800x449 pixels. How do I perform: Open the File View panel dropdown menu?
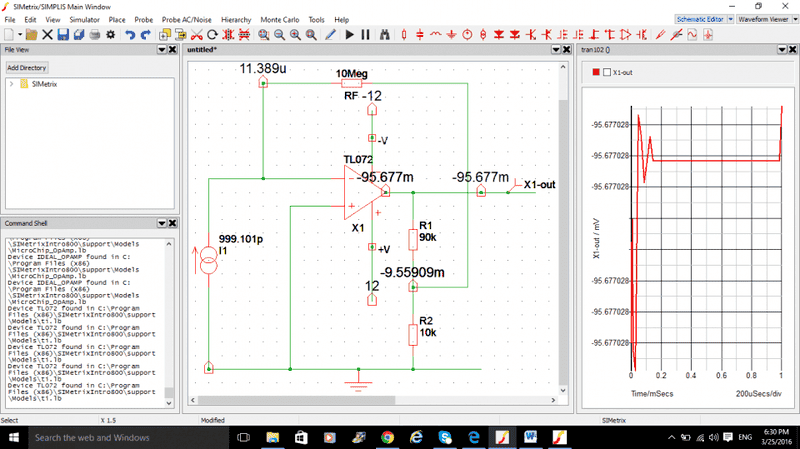click(162, 49)
